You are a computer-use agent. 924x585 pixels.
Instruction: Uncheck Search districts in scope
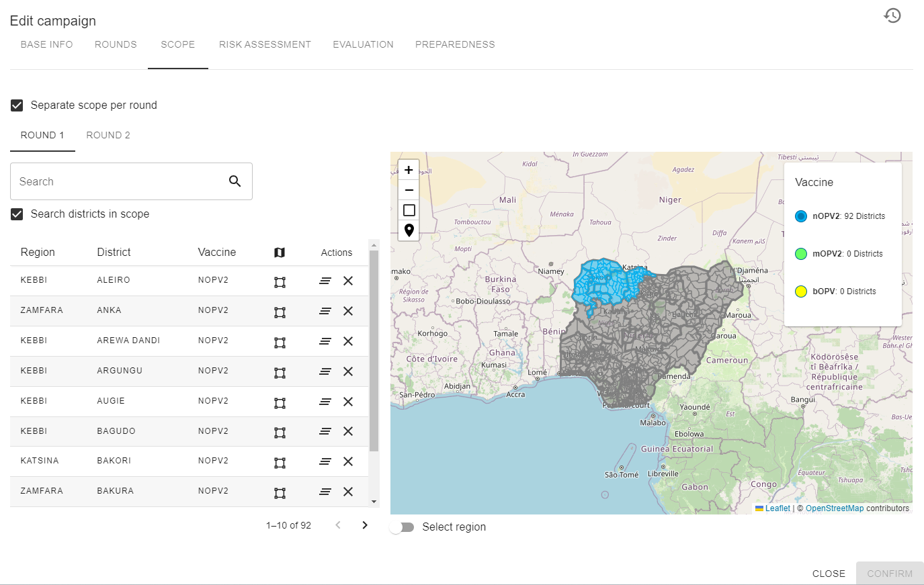click(17, 214)
